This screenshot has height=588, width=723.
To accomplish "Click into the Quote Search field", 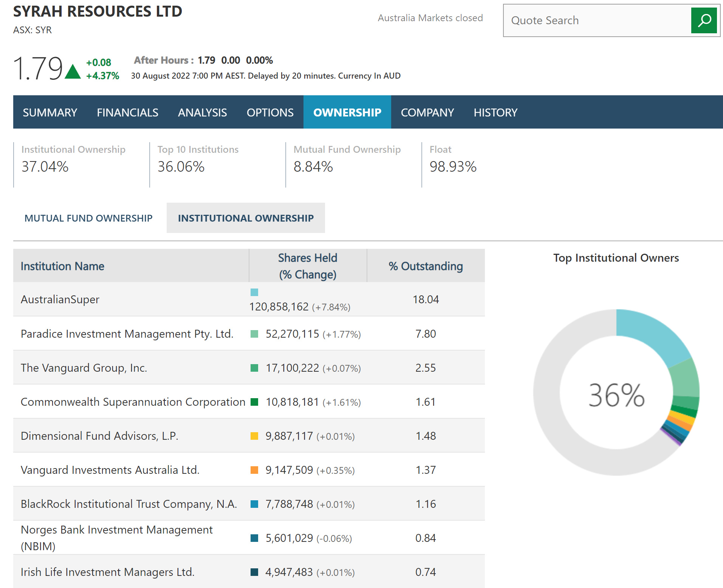I will (597, 20).
